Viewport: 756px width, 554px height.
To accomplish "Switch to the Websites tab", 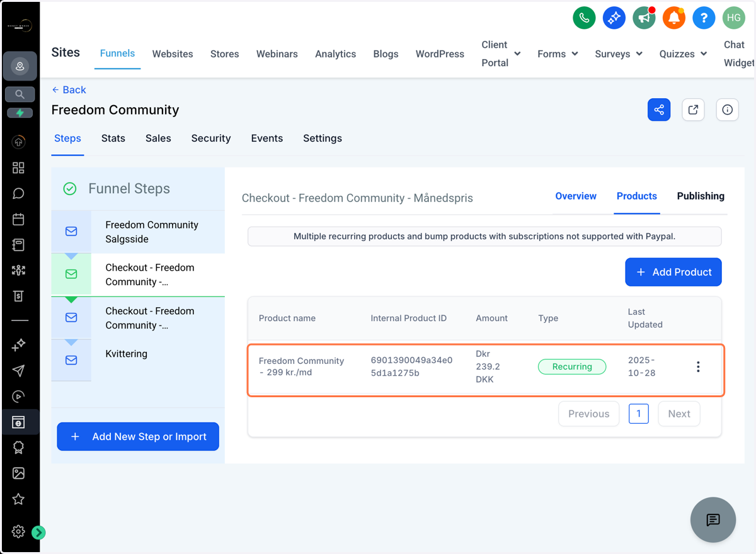I will tap(173, 54).
